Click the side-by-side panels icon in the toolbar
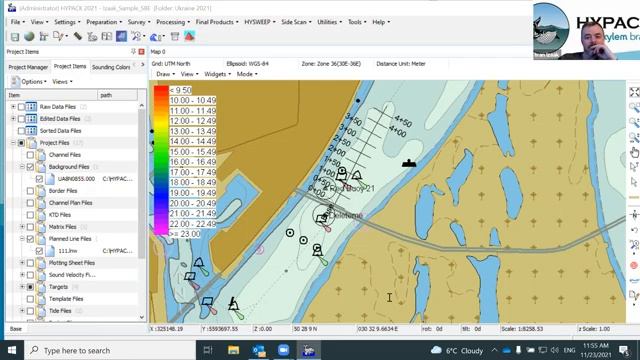This screenshot has height=360, width=640. [x=107, y=36]
